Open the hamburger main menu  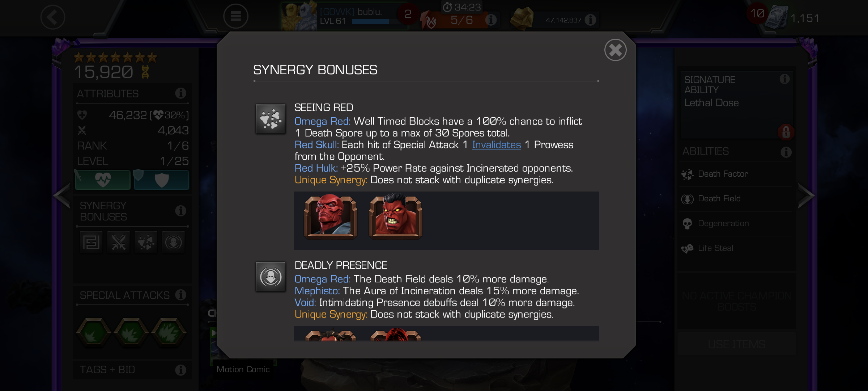coord(235,16)
